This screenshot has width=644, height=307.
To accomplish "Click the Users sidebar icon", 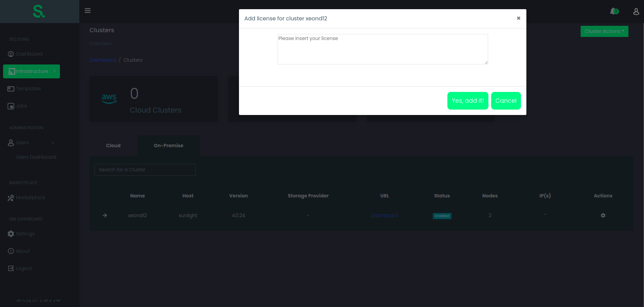I will pyautogui.click(x=11, y=143).
